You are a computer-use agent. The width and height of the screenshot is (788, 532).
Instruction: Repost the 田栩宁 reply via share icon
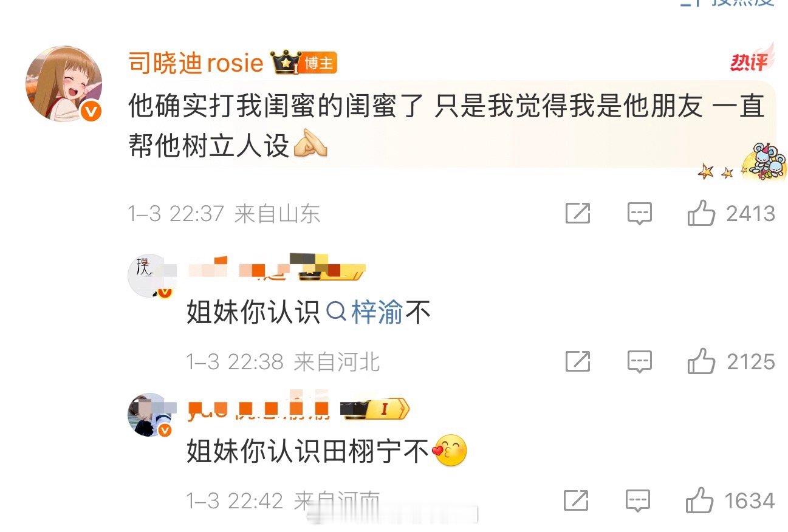point(577,500)
